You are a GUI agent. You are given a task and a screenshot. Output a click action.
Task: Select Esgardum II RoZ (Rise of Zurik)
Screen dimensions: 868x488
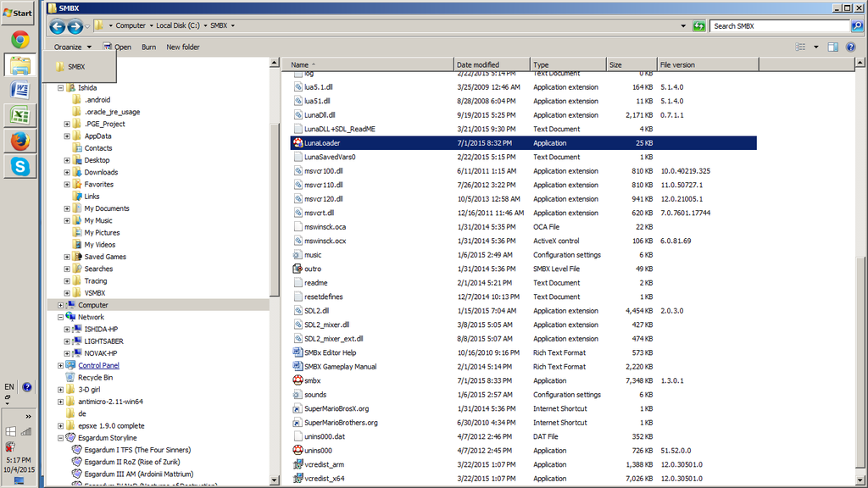point(131,462)
